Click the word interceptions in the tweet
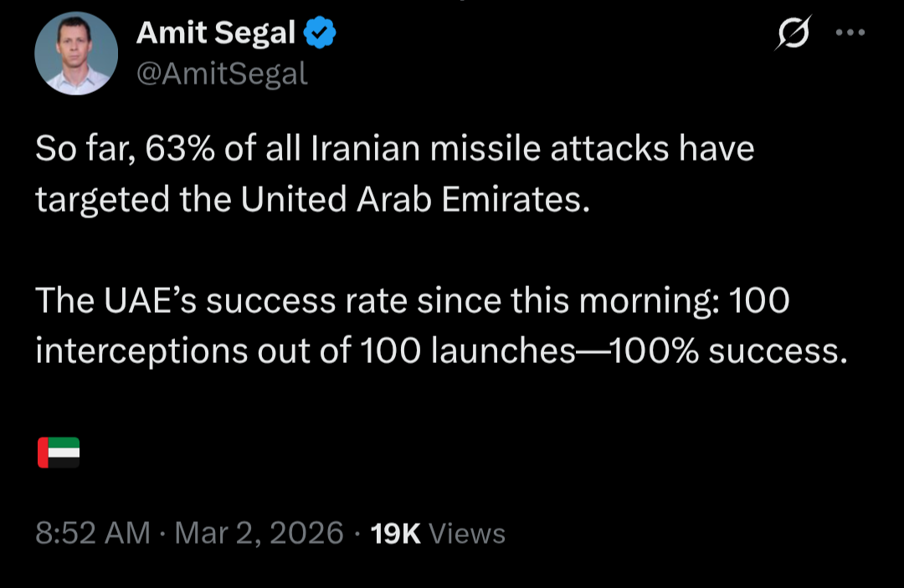Viewport: 904px width, 588px height. coord(141,350)
